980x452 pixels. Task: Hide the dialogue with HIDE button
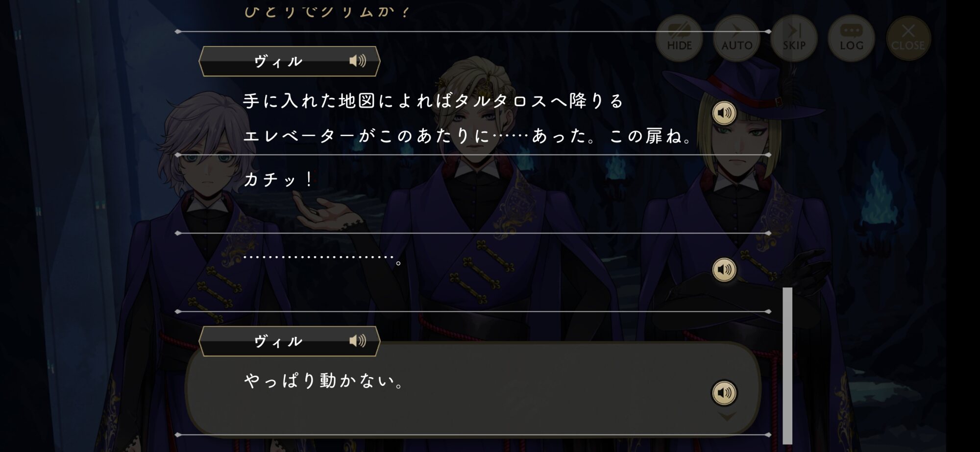[679, 38]
